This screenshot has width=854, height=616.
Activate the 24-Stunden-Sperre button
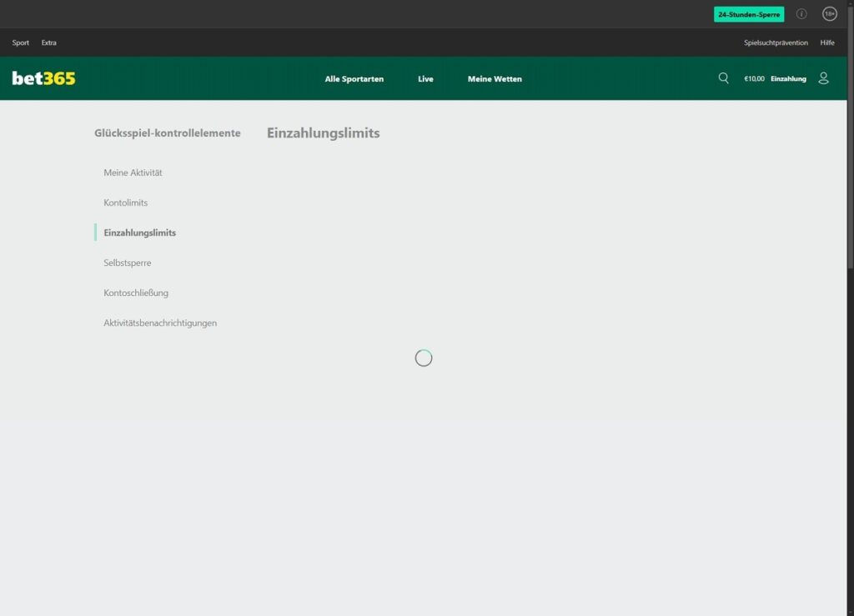(x=749, y=14)
